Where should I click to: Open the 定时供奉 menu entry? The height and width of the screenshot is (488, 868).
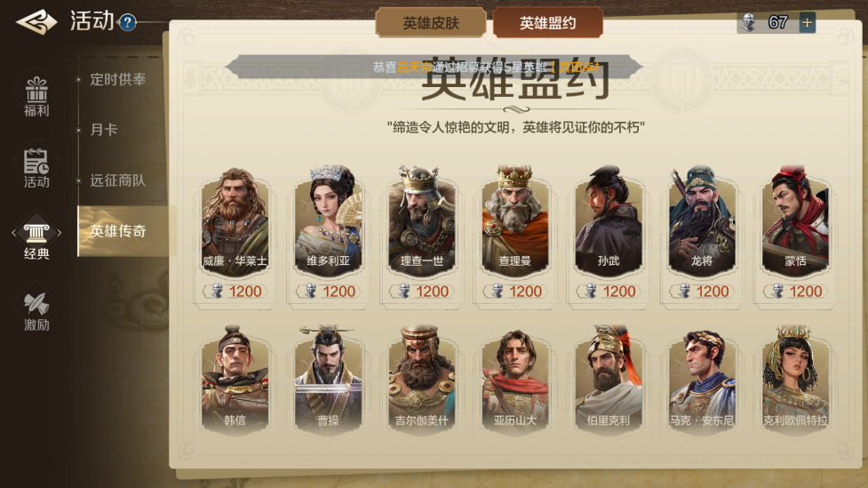pyautogui.click(x=118, y=80)
